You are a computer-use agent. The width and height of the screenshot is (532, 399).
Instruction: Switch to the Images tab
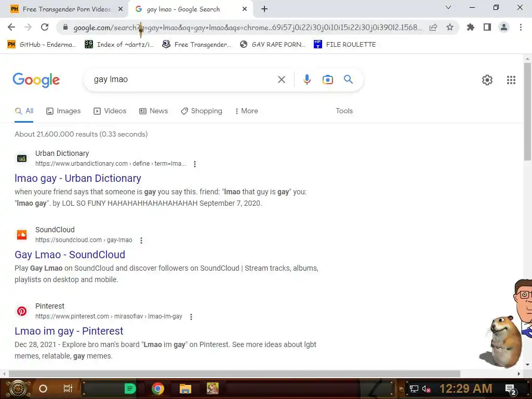pos(63,111)
